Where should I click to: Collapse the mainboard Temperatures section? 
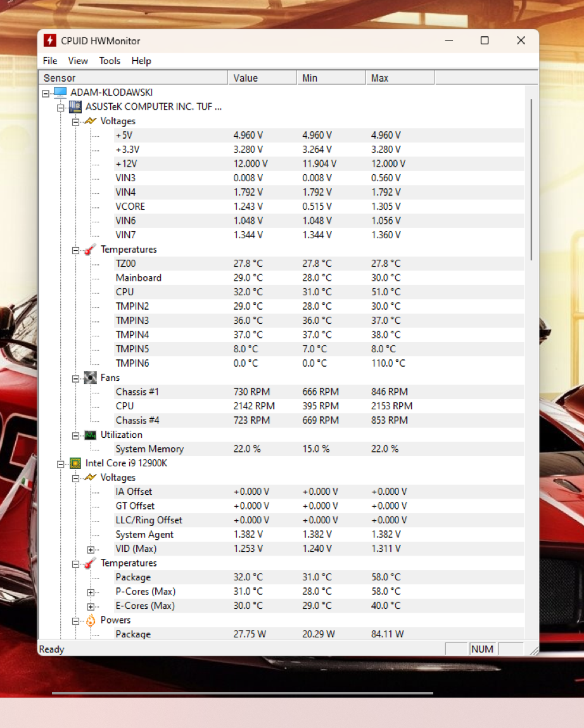point(75,251)
